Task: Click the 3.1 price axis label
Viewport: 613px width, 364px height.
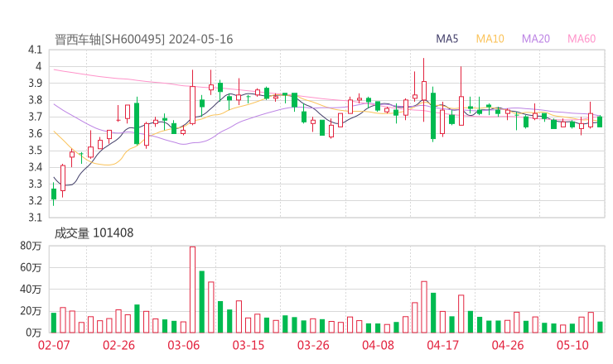Action: (35, 218)
